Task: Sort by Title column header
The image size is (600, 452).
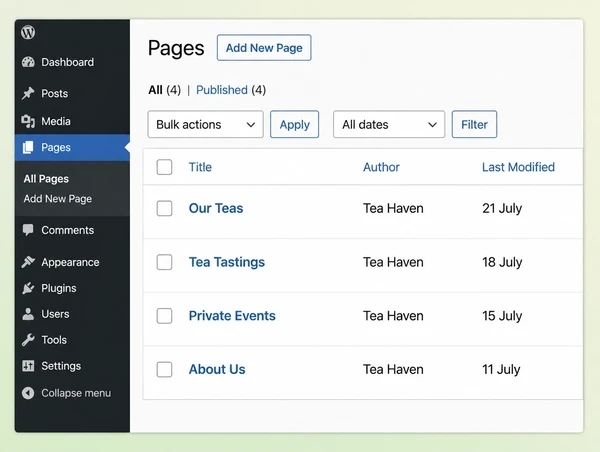Action: click(200, 167)
